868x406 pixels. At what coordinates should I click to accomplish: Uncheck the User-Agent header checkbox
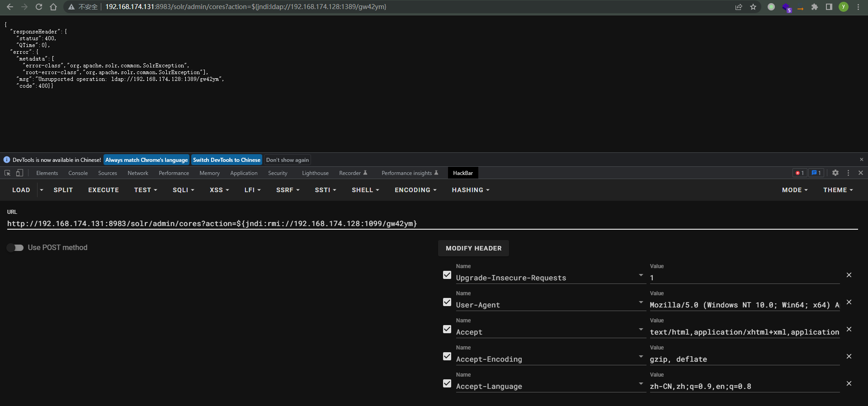[447, 302]
